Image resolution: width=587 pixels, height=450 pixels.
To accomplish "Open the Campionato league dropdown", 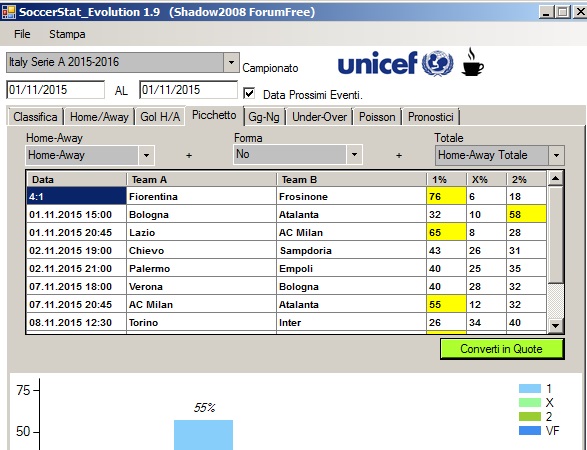I will (x=231, y=62).
